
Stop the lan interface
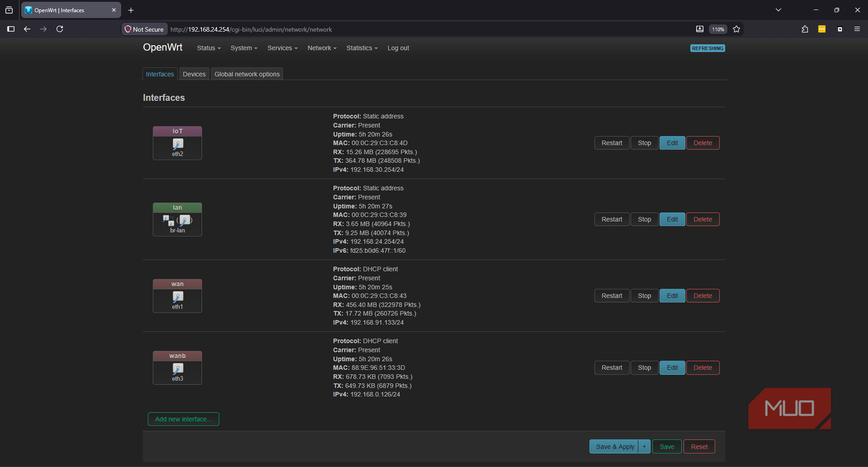[x=644, y=219]
